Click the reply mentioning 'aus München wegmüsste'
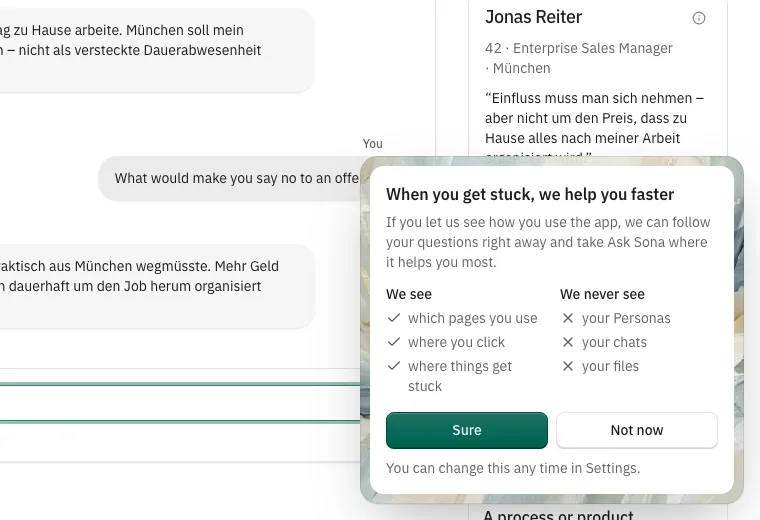This screenshot has height=520, width=760. pyautogui.click(x=158, y=286)
